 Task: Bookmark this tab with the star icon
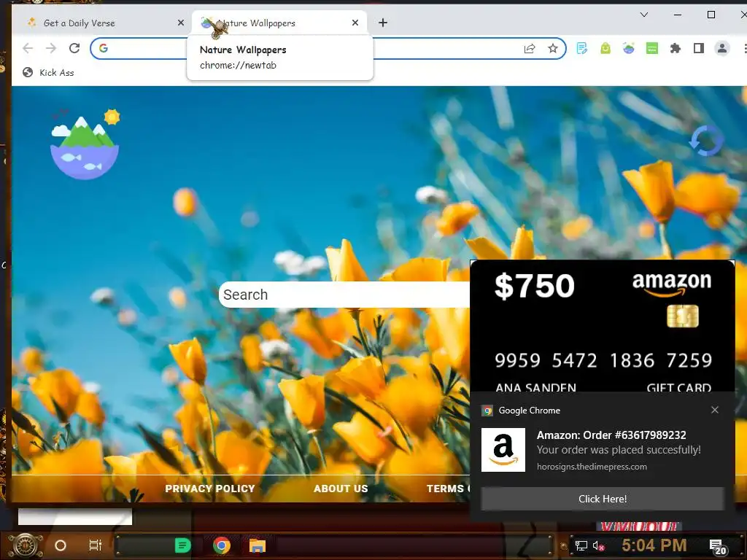[553, 49]
